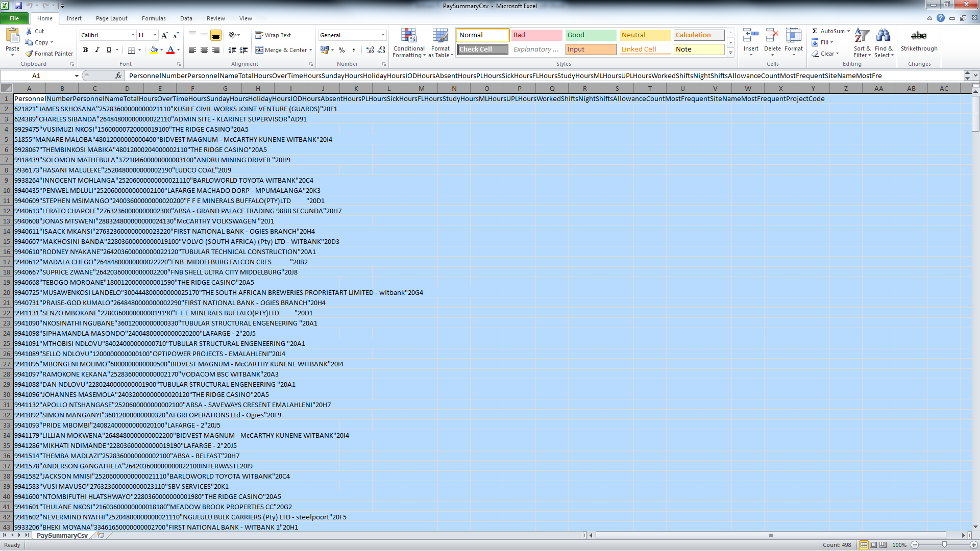
Task: Click the Strikethrough icon
Action: [x=919, y=36]
